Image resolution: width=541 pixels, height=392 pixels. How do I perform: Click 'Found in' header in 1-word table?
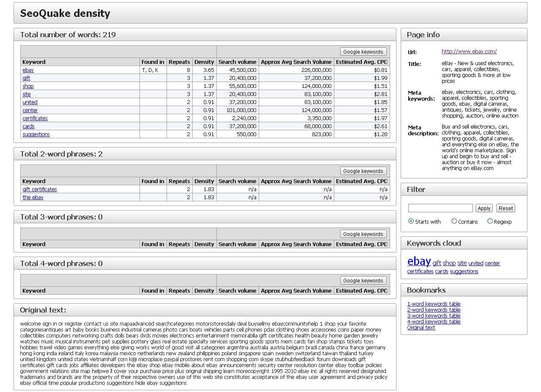(153, 62)
